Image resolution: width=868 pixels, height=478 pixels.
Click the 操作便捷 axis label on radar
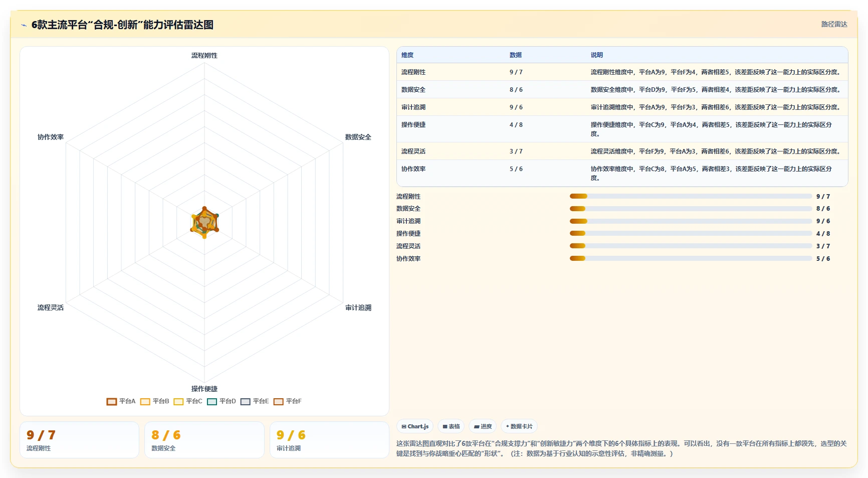pos(204,389)
